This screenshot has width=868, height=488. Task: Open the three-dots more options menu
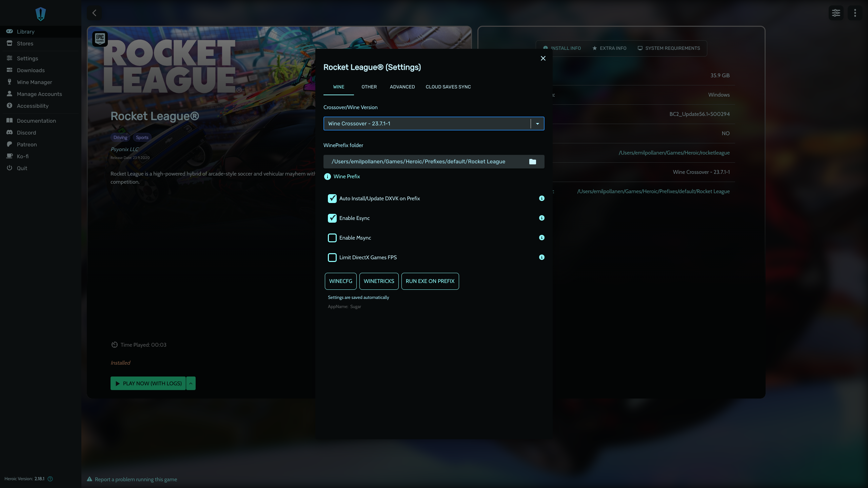pyautogui.click(x=855, y=13)
